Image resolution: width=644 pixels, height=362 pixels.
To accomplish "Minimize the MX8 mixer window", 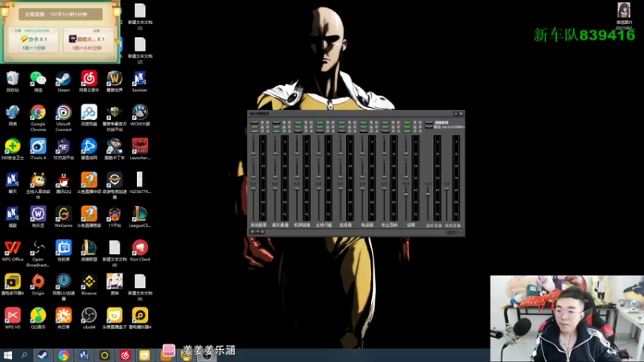I will pos(456,113).
